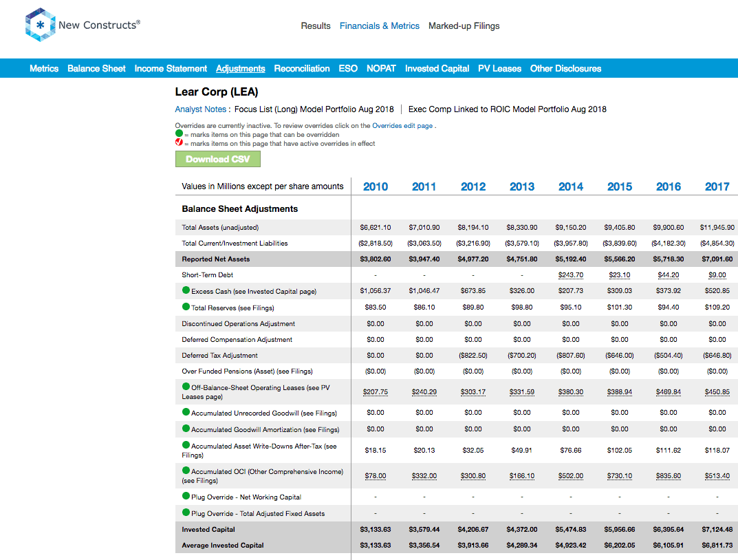This screenshot has height=560, width=738.
Task: Click 2015 Accumulated OCI value $730.10
Action: [620, 476]
